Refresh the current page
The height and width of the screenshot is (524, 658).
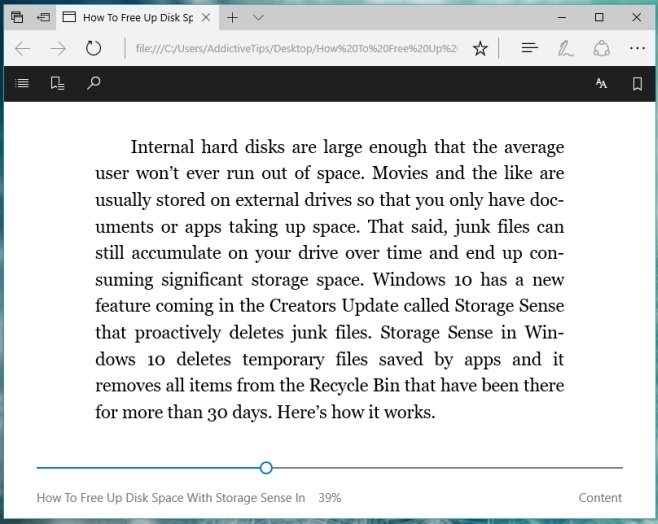(93, 49)
